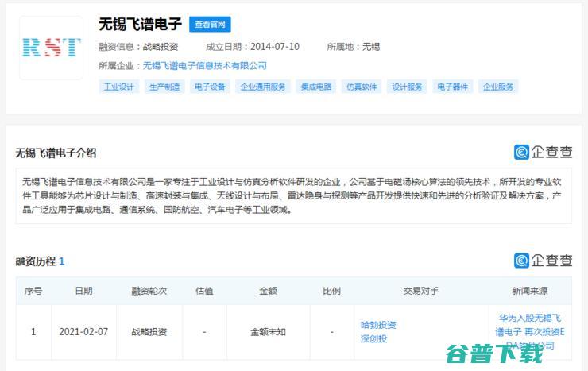Open 哈勃投资 investor link

click(378, 325)
